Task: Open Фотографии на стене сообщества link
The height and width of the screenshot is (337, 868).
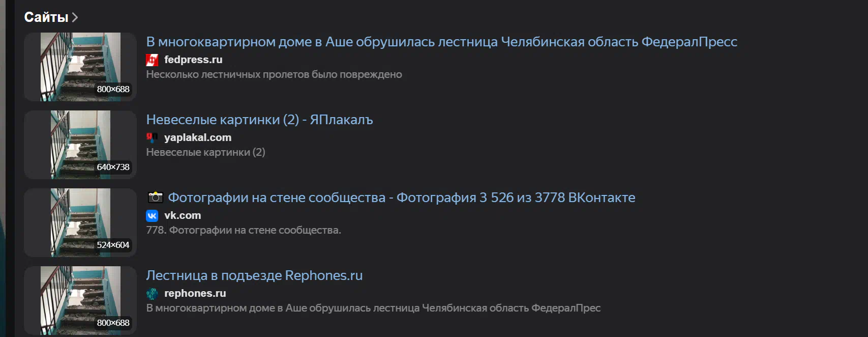Action: (401, 198)
